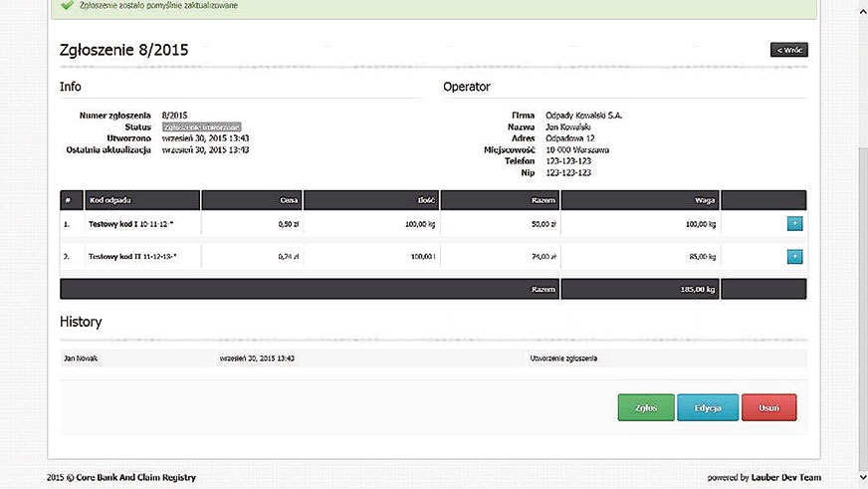Click the Core Bank And Claim Registry footer
Screen dimensions: 868x489
click(x=130, y=478)
